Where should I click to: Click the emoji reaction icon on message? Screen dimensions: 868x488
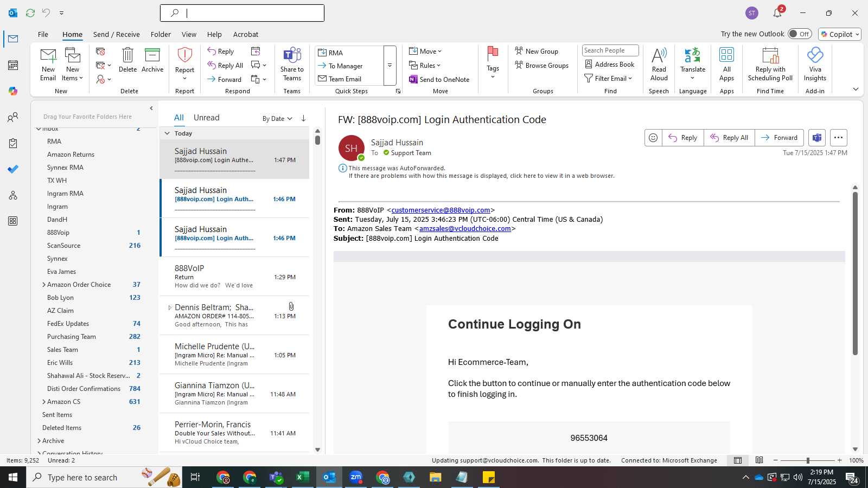coord(653,138)
